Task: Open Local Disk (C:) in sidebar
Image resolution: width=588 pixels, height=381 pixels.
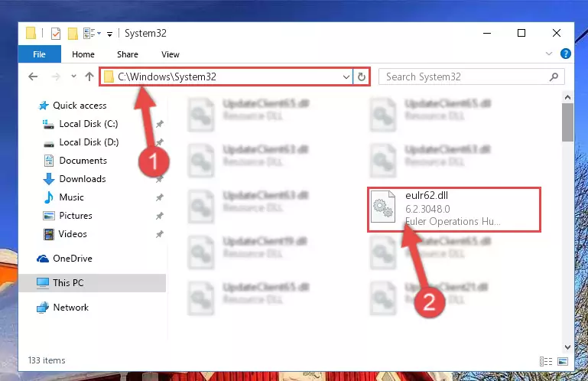Action: point(80,124)
